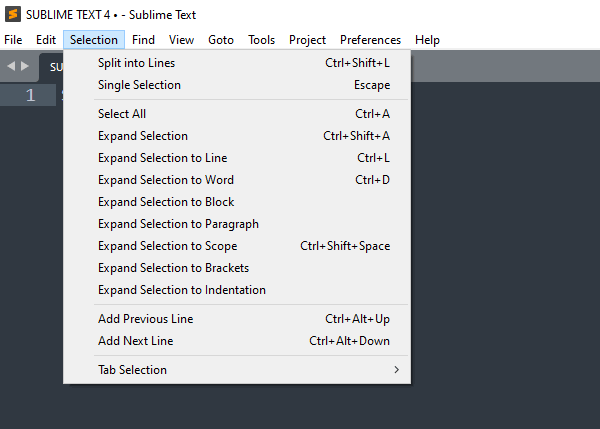Open the Edit menu
The height and width of the screenshot is (429, 600).
(46, 40)
